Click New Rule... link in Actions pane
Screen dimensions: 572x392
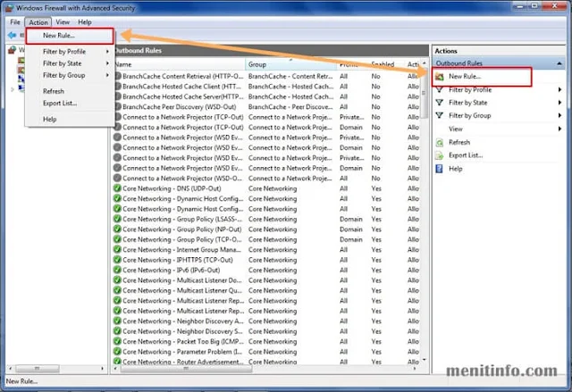click(465, 77)
